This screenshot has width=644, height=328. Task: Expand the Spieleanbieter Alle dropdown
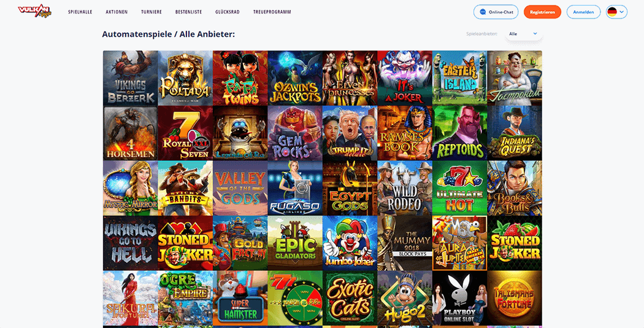[523, 34]
